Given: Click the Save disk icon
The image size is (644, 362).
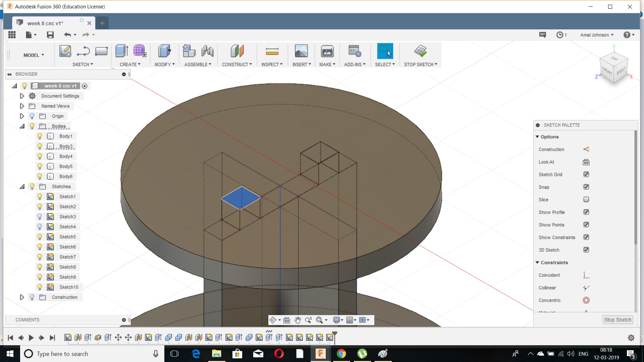Looking at the screenshot, I should click(x=50, y=35).
